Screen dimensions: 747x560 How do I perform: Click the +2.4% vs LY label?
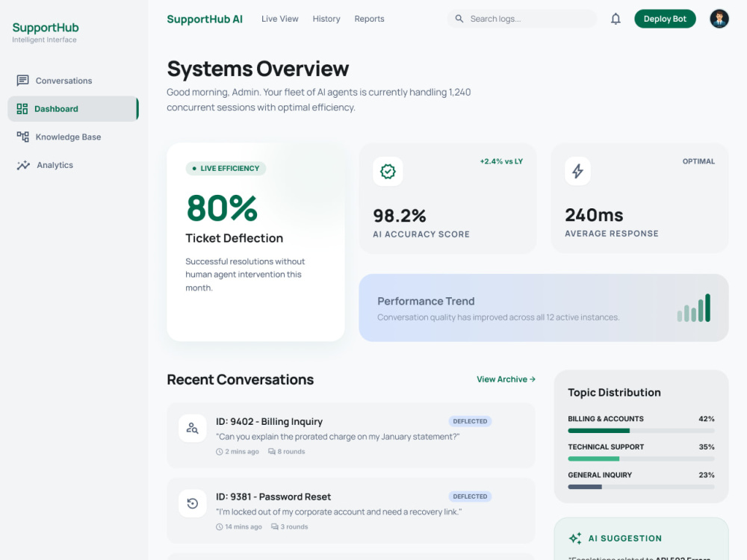point(501,161)
